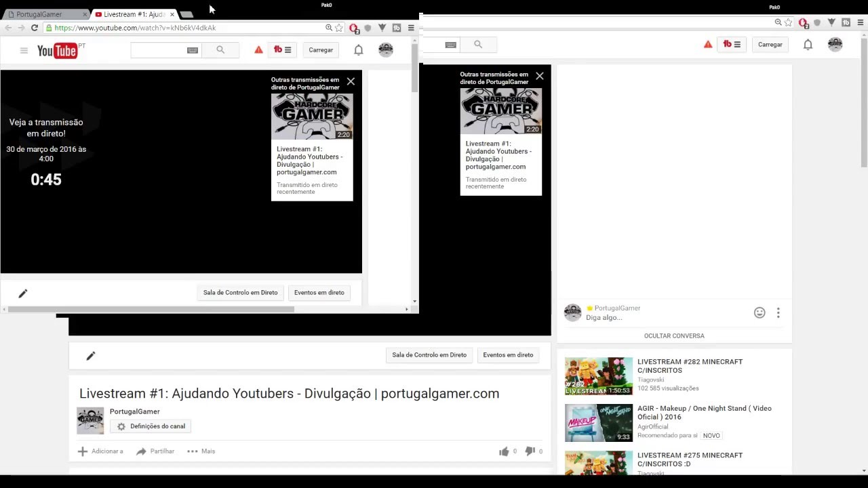Click pencil edit icon in front window
Screen dimensions: 868x488
point(22,293)
